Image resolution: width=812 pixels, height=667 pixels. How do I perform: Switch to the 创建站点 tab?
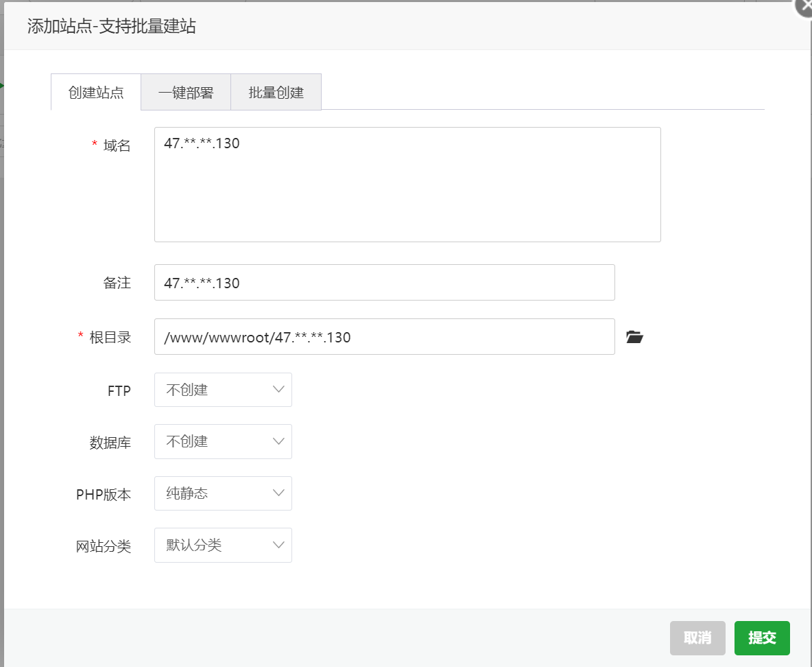pos(96,92)
